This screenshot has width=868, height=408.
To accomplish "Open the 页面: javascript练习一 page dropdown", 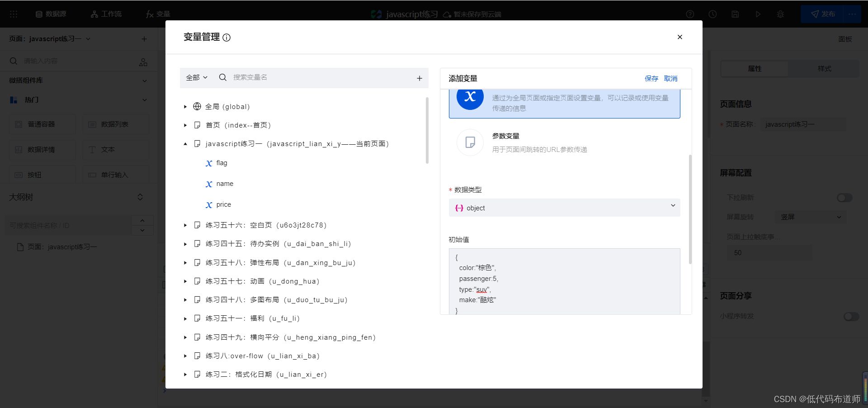I will (x=50, y=39).
